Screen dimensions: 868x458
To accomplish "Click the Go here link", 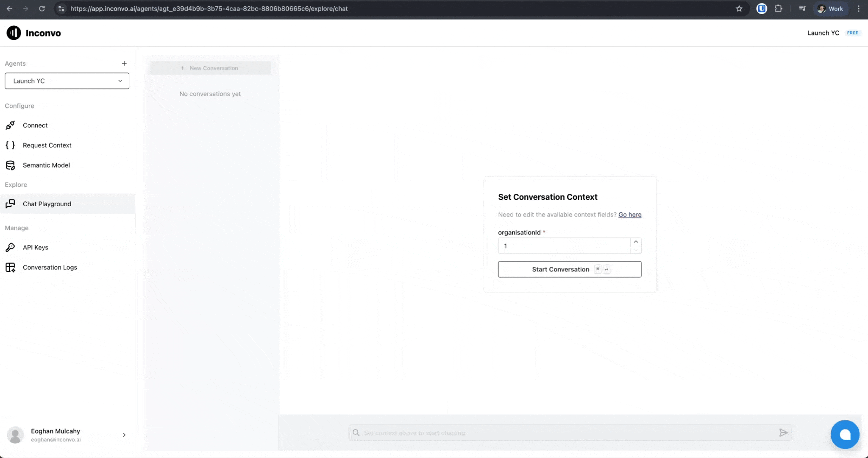I will point(629,215).
